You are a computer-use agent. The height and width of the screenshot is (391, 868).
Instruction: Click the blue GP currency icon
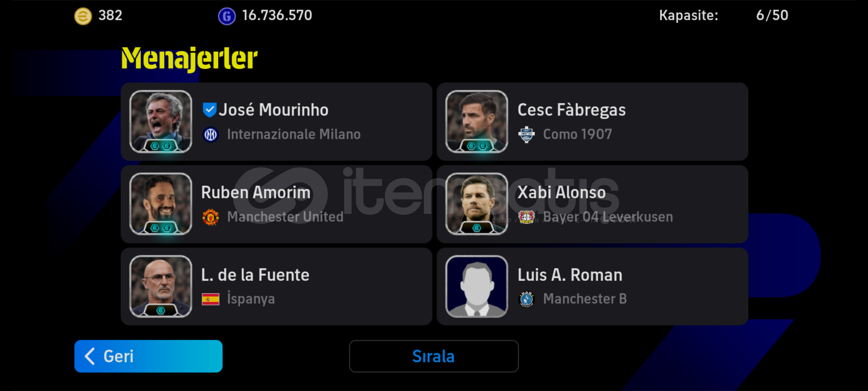click(x=227, y=16)
